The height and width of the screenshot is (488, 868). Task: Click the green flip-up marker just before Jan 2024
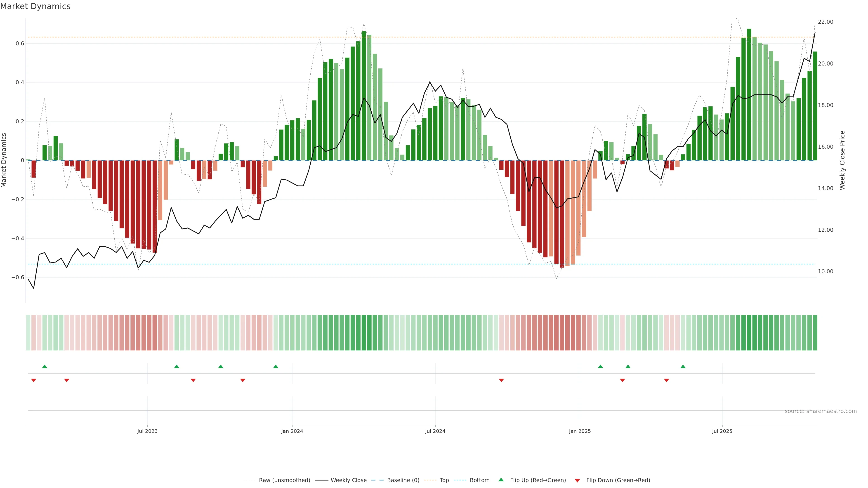(276, 366)
